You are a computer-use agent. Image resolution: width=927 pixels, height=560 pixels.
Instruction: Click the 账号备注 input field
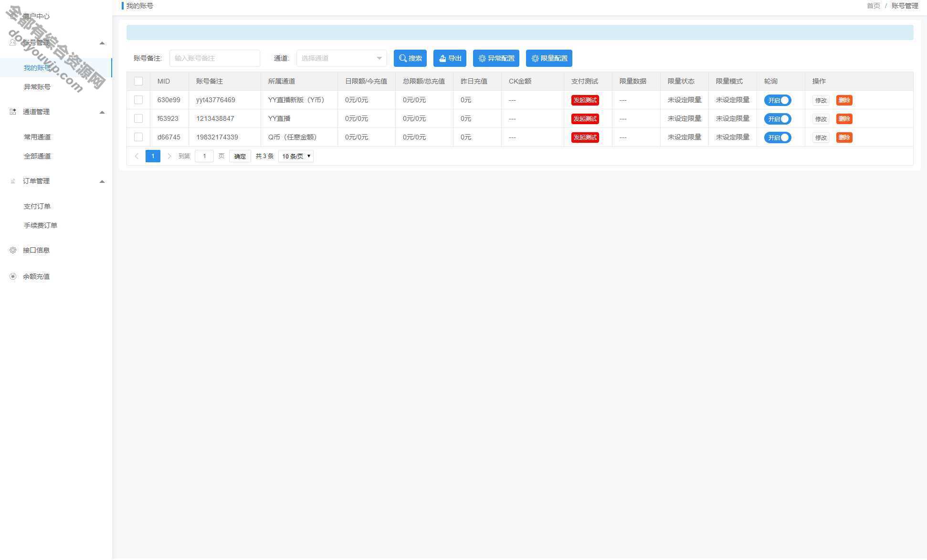click(x=215, y=58)
